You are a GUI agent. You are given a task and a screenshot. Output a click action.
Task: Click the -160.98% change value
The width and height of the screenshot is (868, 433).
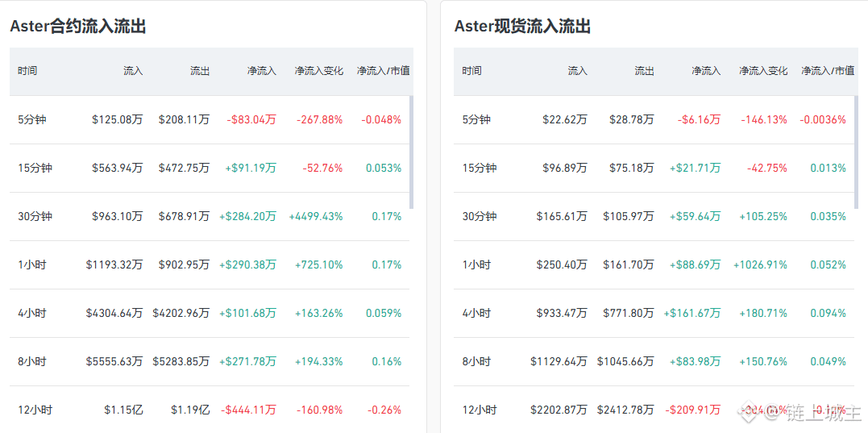pyautogui.click(x=319, y=410)
